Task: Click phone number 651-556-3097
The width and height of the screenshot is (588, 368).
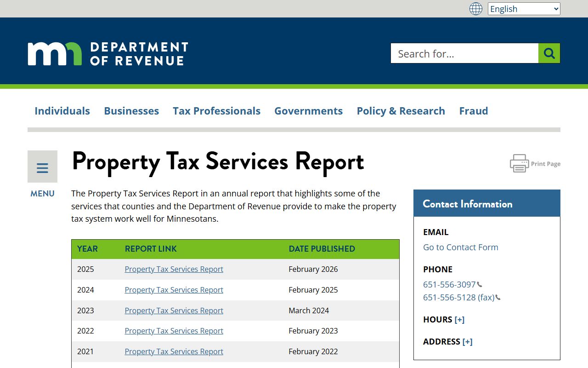Action: (449, 284)
